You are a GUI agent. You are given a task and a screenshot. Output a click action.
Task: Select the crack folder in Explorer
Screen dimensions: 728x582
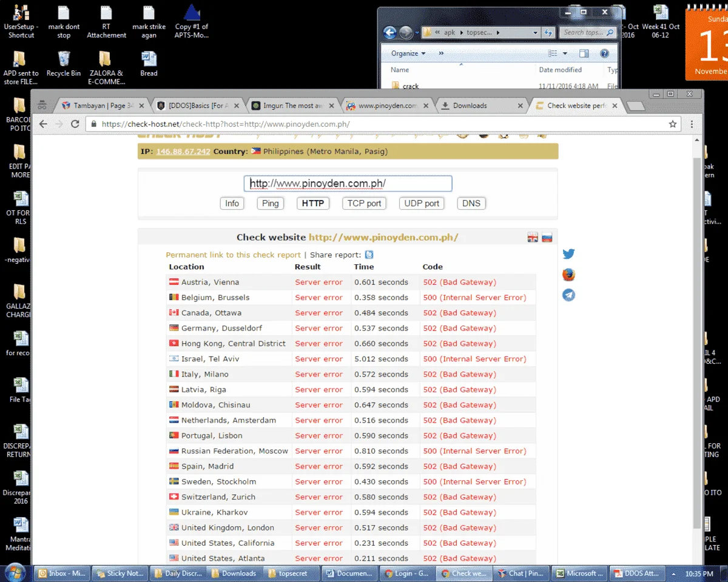coord(411,86)
